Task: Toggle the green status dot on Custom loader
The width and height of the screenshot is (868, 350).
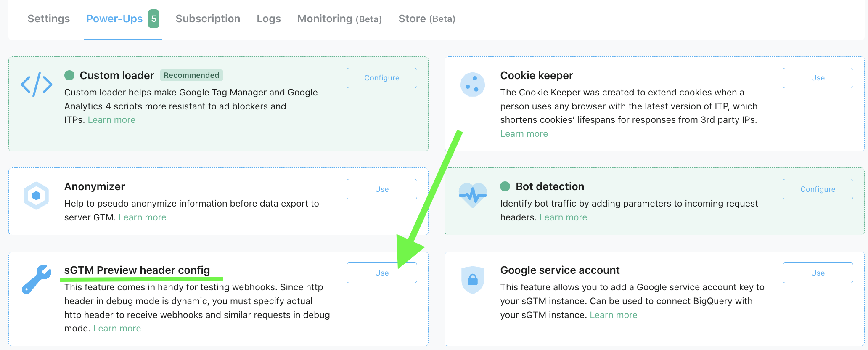Action: pos(69,75)
